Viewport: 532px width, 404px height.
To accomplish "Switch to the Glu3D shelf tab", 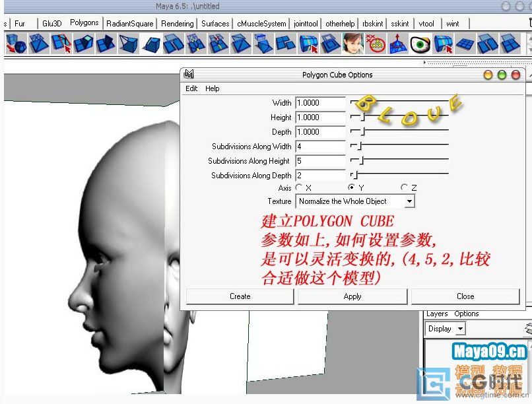I will 52,24.
